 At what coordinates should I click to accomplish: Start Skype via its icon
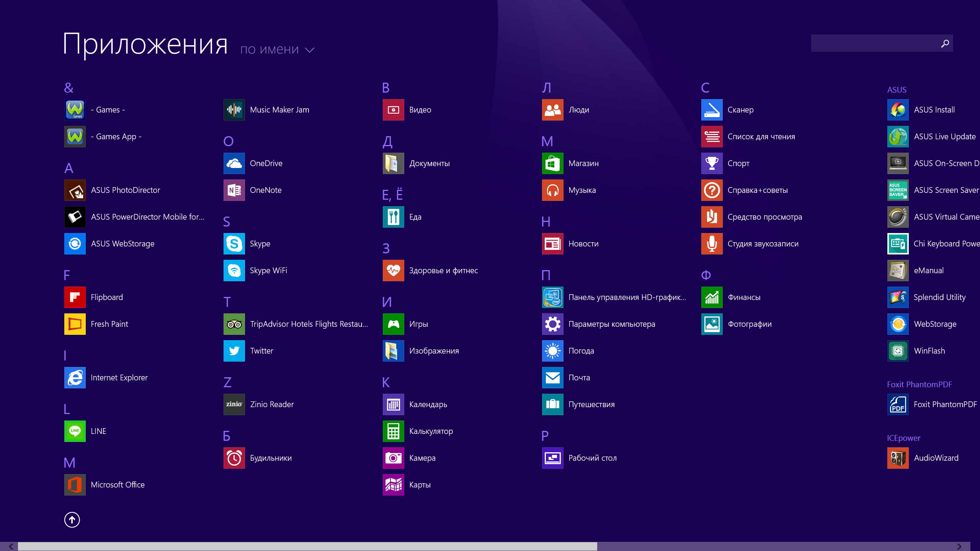pos(234,244)
